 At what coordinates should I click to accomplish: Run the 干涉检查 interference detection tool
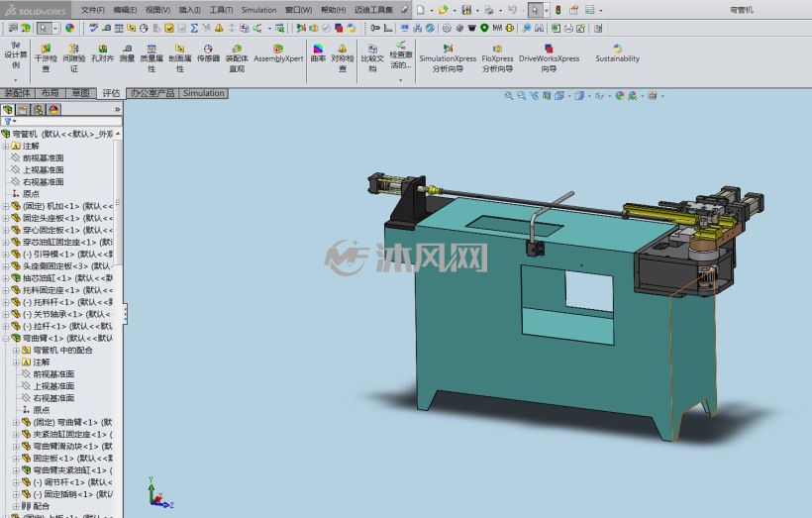[46, 57]
